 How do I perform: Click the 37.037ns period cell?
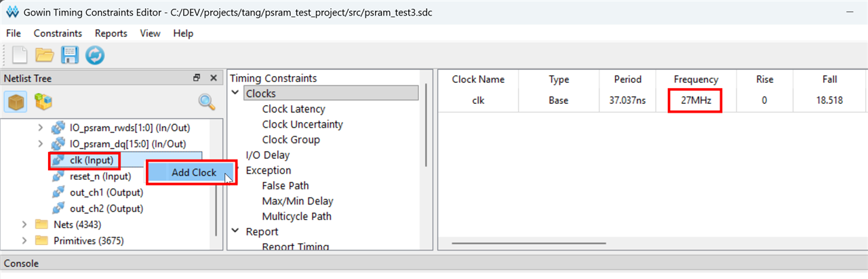point(627,100)
